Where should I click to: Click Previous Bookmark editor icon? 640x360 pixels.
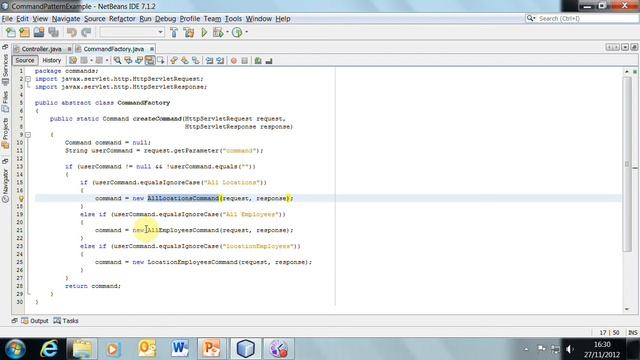pos(174,60)
